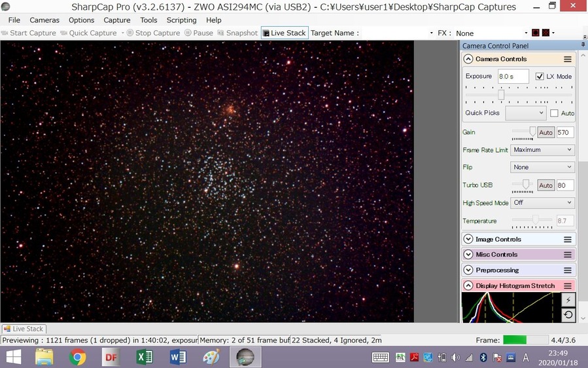
Task: Open the Preprocessing section menu
Action: pos(568,270)
